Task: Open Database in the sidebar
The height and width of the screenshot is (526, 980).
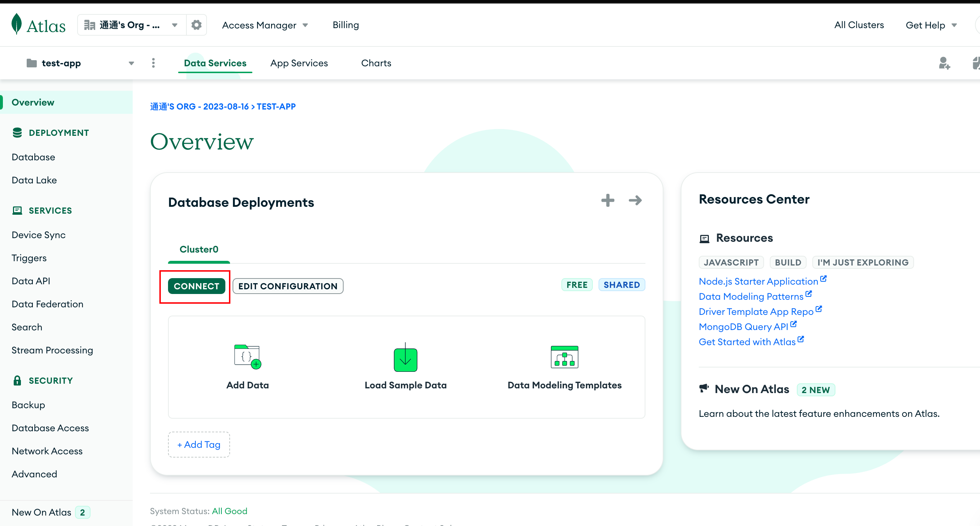Action: [34, 157]
